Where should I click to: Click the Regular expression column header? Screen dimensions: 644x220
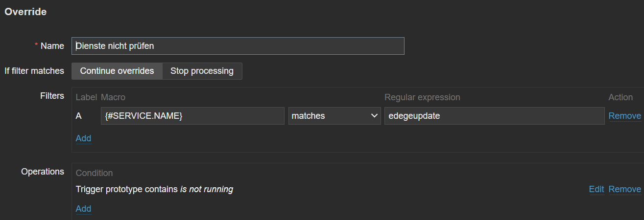(x=422, y=97)
